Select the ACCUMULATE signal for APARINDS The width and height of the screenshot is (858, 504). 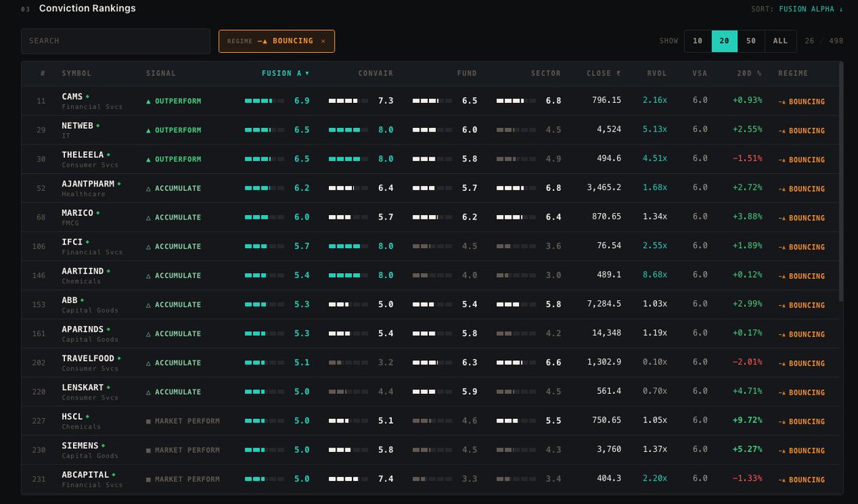tap(173, 334)
